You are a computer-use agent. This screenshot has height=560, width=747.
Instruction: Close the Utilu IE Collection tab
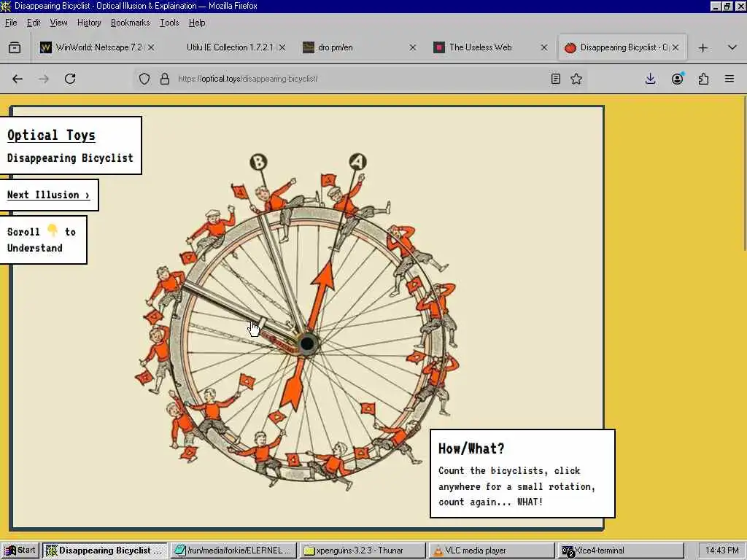(x=282, y=47)
